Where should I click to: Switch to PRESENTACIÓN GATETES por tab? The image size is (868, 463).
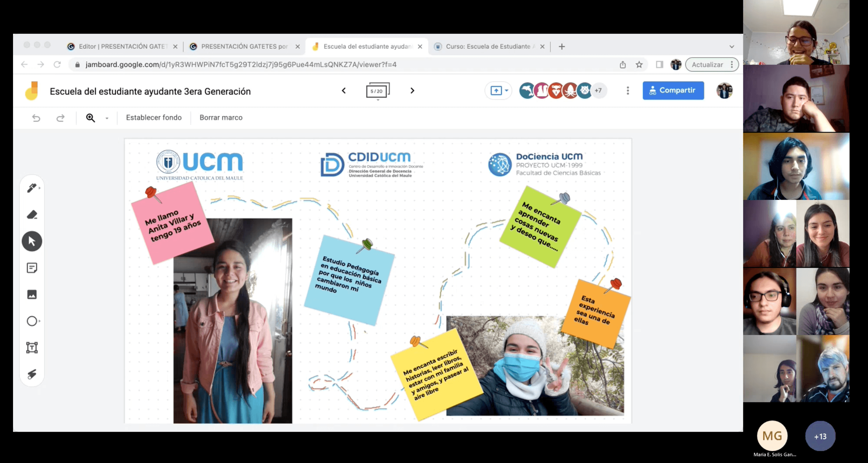[x=244, y=46]
